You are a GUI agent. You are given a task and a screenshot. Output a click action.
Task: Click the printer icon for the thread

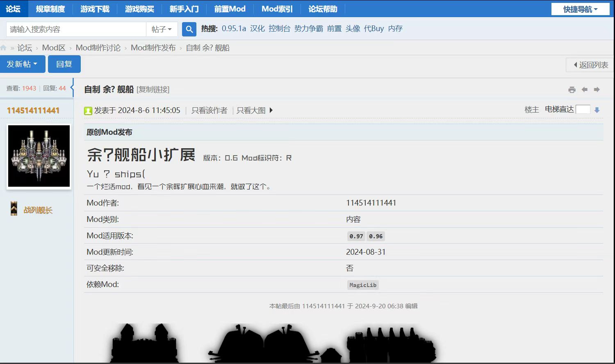click(572, 90)
